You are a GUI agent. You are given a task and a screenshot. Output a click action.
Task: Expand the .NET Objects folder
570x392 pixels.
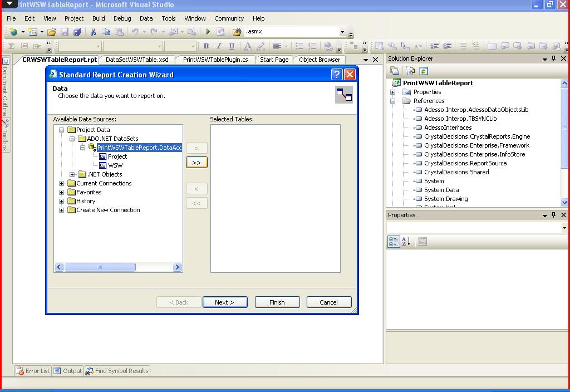pyautogui.click(x=72, y=174)
